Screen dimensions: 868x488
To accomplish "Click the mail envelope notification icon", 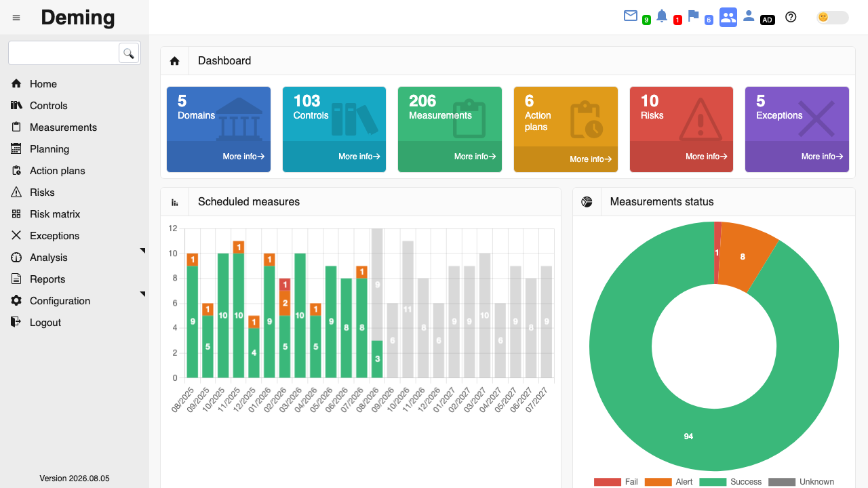I will coord(631,16).
